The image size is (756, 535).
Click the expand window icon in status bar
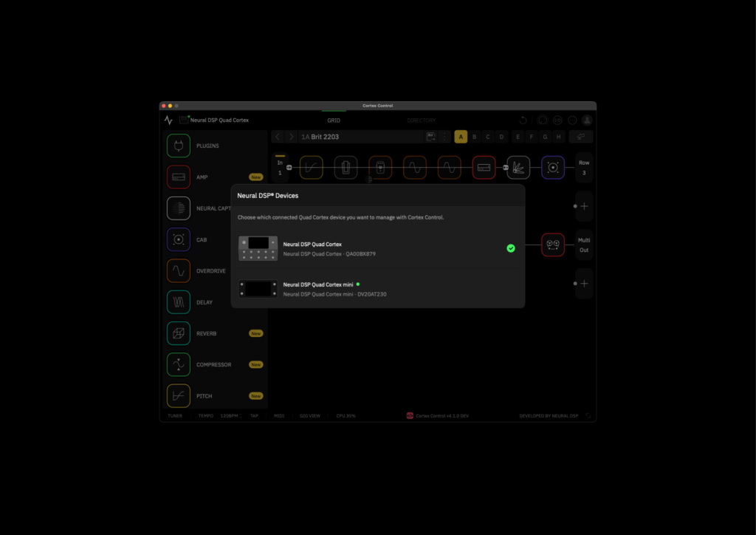(588, 416)
